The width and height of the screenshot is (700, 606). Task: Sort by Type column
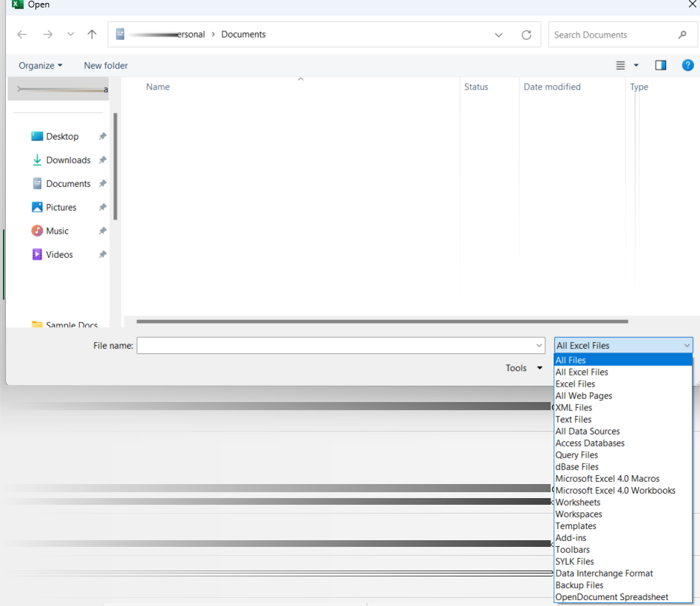[639, 87]
